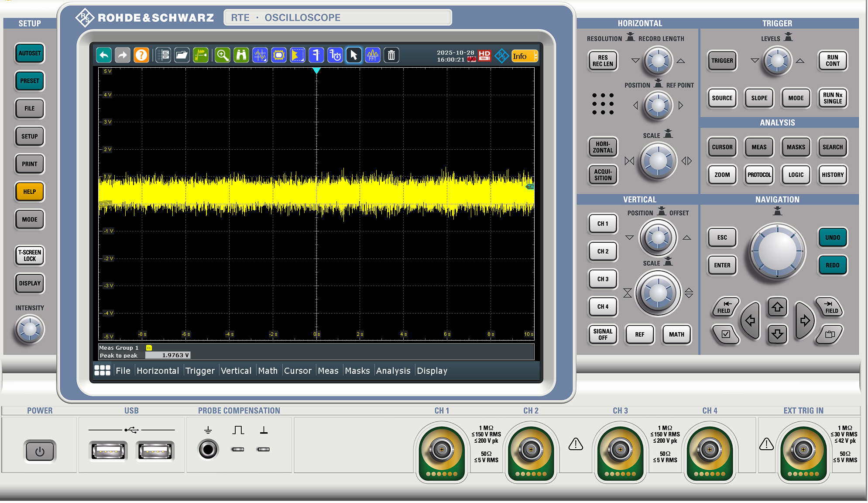This screenshot has height=503, width=868.
Task: Open the Meas menu
Action: click(x=328, y=371)
